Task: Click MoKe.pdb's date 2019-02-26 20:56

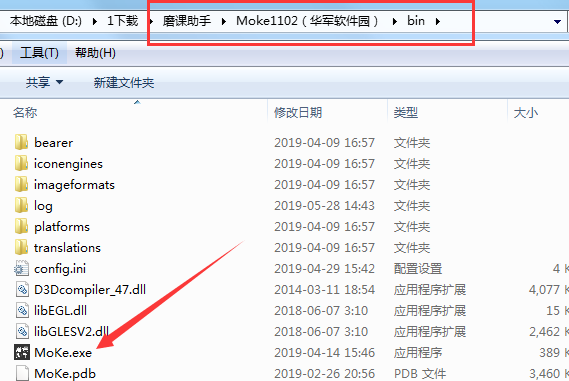Action: point(324,374)
